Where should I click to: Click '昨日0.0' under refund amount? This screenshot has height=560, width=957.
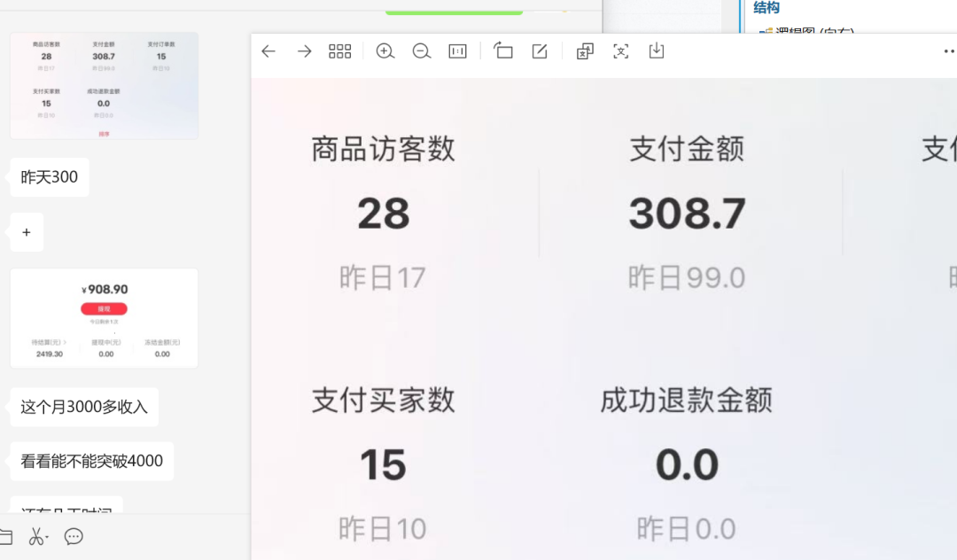687,529
